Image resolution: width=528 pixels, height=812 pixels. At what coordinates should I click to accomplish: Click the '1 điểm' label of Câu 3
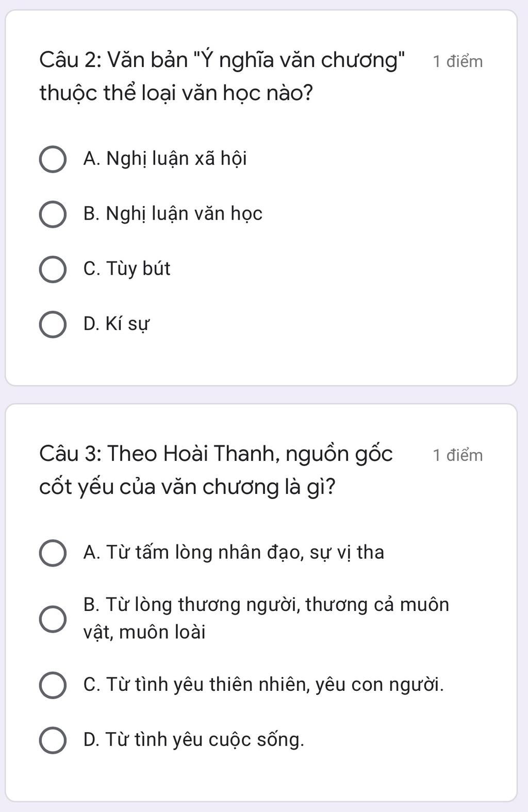pyautogui.click(x=458, y=455)
